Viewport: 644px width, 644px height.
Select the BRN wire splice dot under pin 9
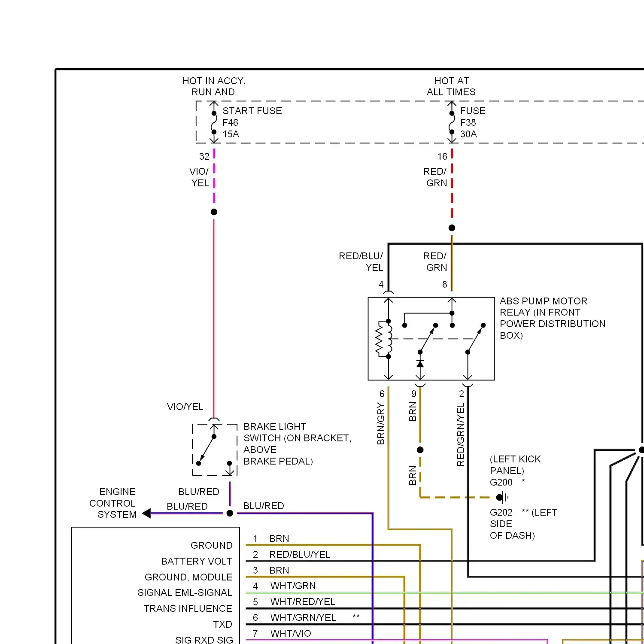tap(420, 450)
